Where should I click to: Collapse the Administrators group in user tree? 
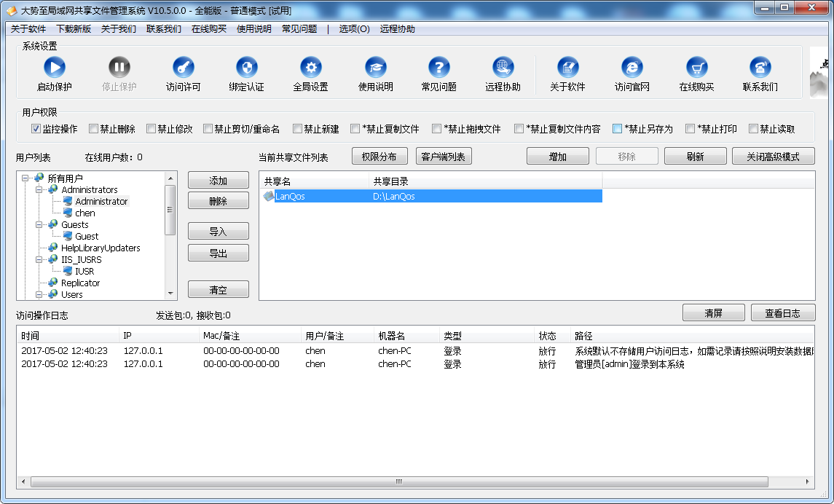coord(39,190)
